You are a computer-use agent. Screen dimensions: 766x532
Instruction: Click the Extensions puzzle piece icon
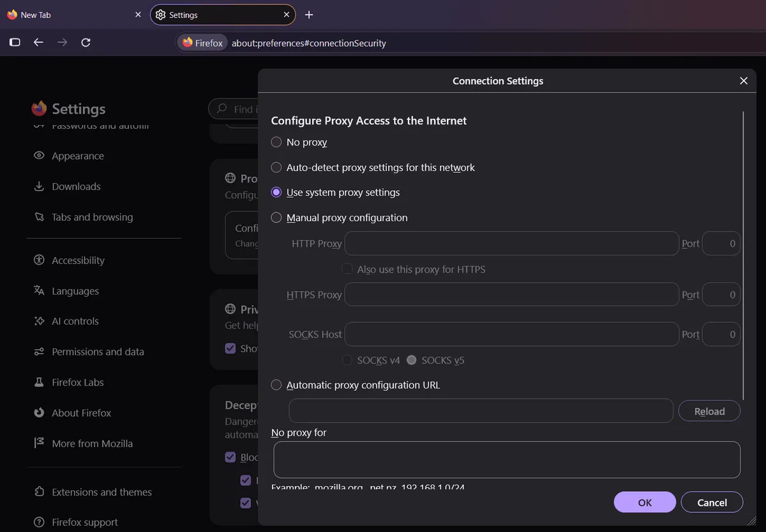pos(39,492)
